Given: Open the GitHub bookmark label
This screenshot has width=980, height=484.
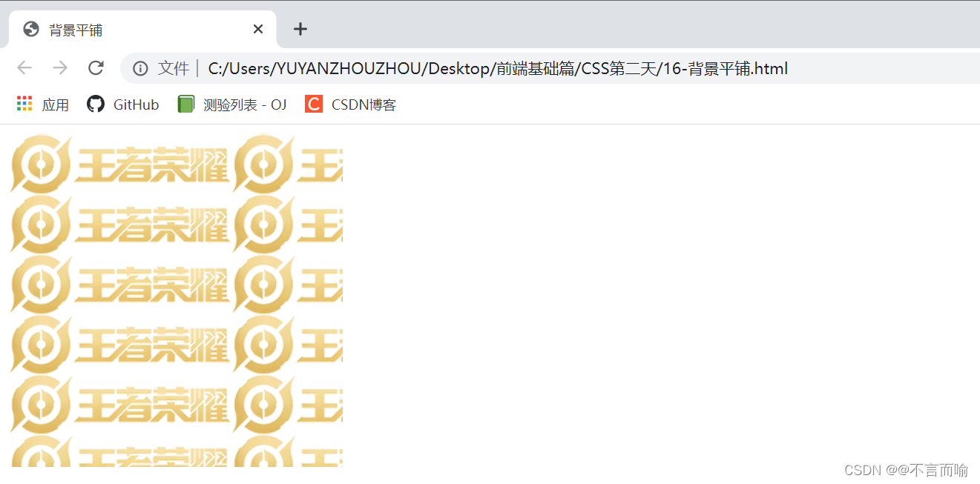Looking at the screenshot, I should [137, 105].
